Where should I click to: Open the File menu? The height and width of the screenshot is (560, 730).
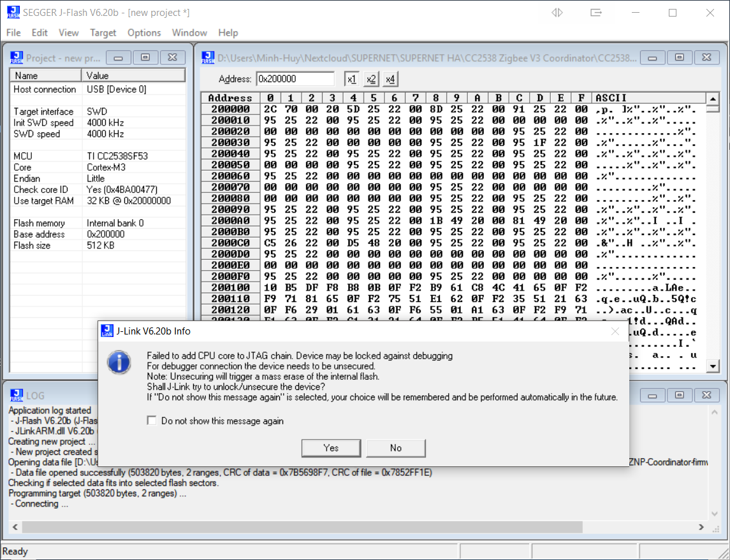(13, 32)
